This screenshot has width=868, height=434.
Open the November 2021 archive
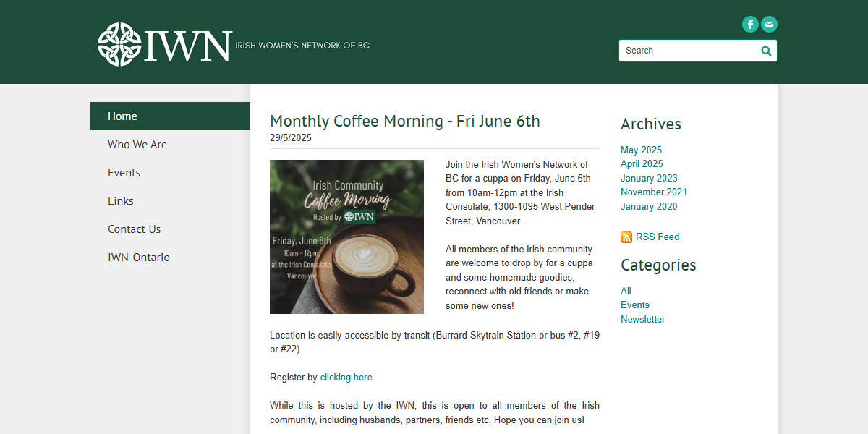pos(654,192)
